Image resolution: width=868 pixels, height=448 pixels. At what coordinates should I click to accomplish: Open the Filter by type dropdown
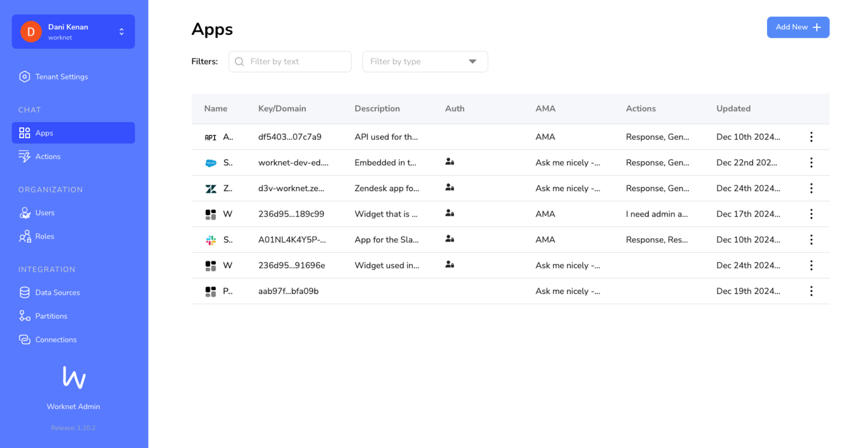click(424, 62)
